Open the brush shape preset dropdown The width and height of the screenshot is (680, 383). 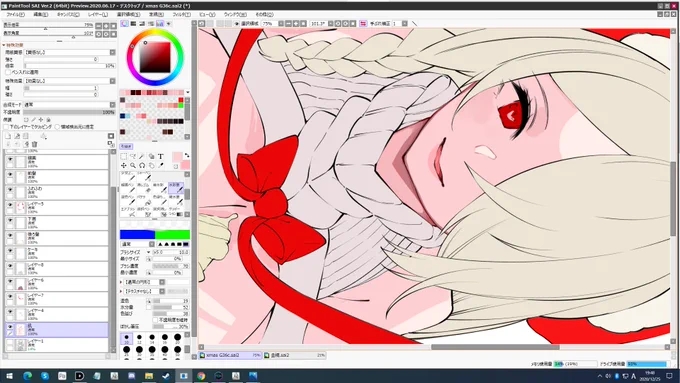coord(162,282)
